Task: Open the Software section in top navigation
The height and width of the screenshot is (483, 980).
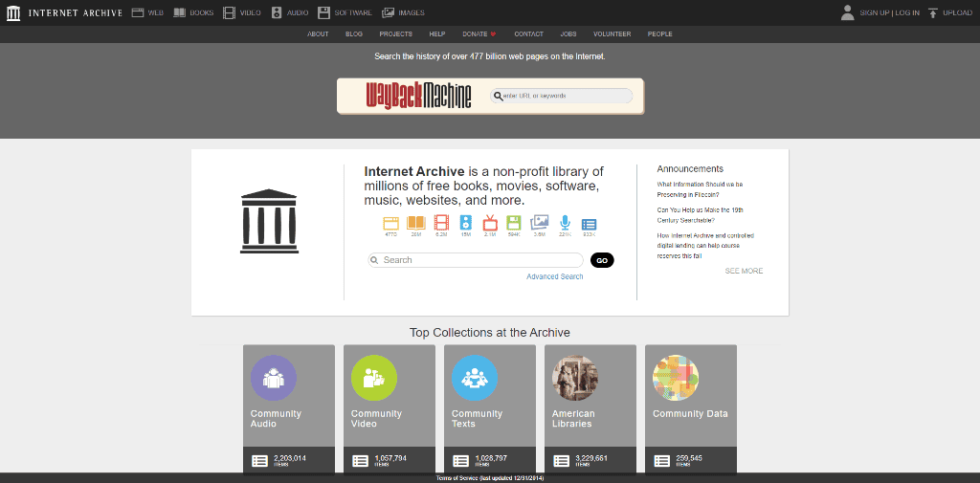Action: (x=345, y=12)
